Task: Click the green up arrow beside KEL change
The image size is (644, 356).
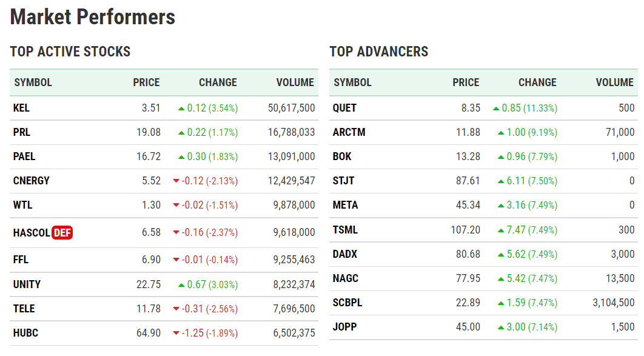Action: click(x=181, y=109)
